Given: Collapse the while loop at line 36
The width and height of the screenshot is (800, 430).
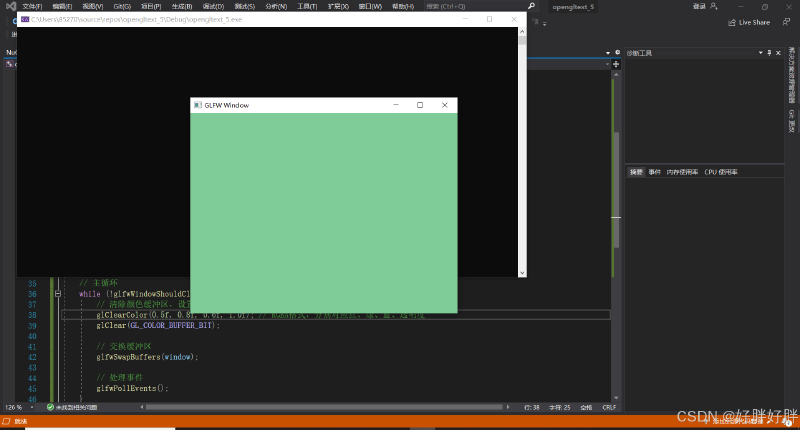Looking at the screenshot, I should (x=58, y=294).
